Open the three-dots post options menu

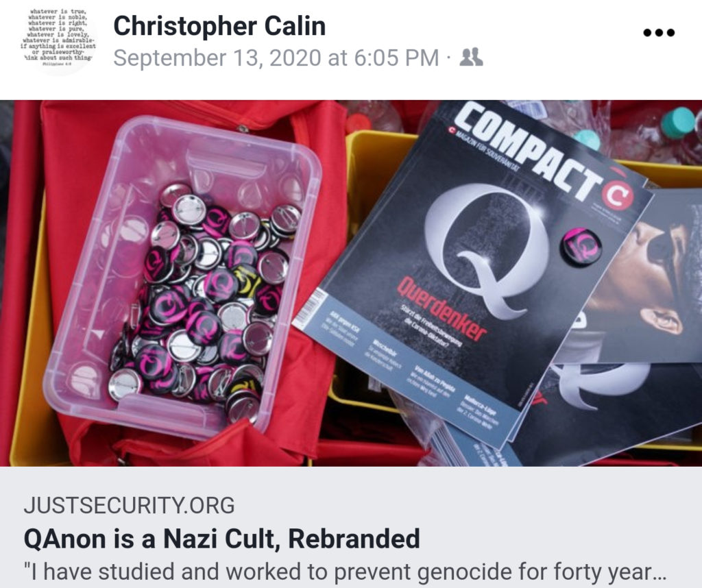(x=659, y=33)
